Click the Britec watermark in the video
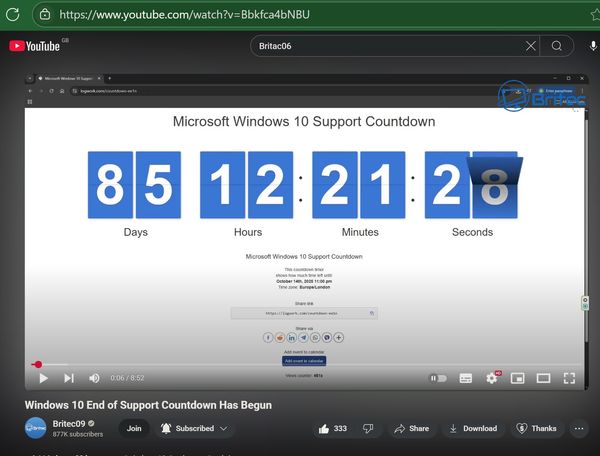This screenshot has width=600, height=456. 541,96
